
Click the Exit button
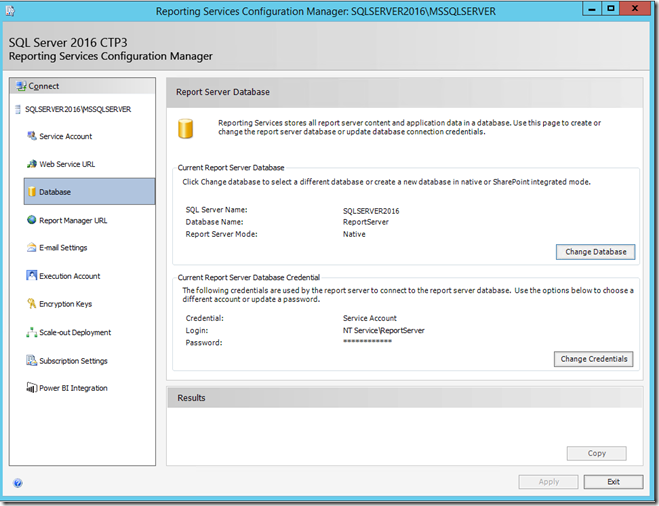point(613,482)
